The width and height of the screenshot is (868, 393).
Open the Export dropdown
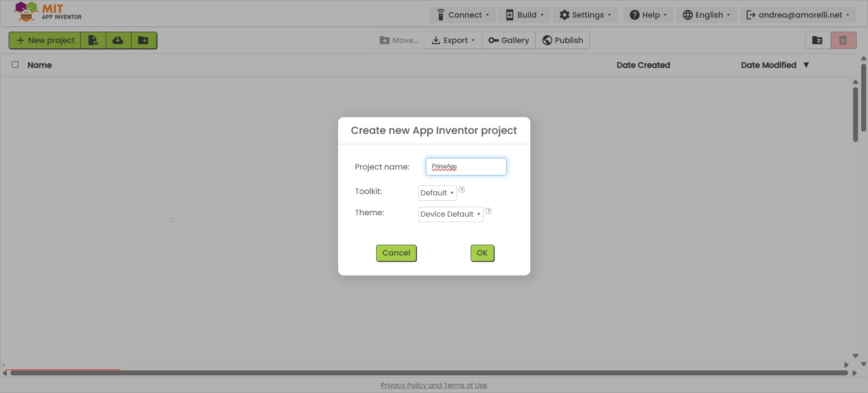[453, 40]
